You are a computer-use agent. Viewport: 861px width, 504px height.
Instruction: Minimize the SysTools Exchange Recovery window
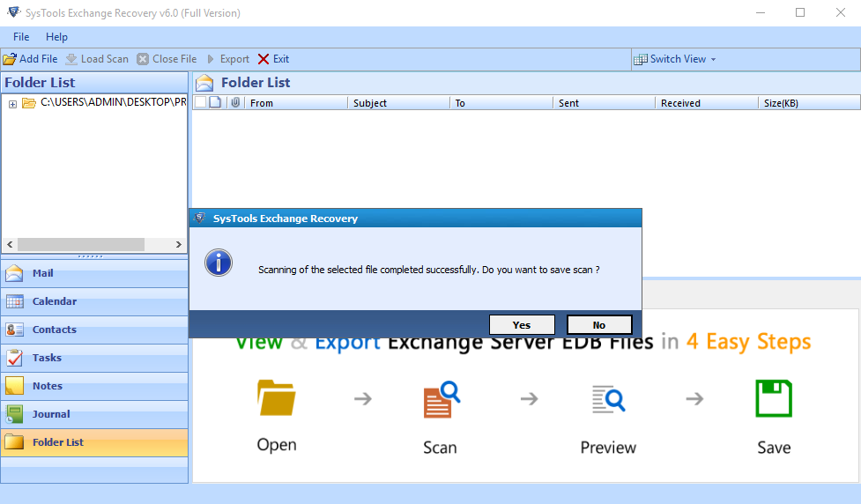761,12
